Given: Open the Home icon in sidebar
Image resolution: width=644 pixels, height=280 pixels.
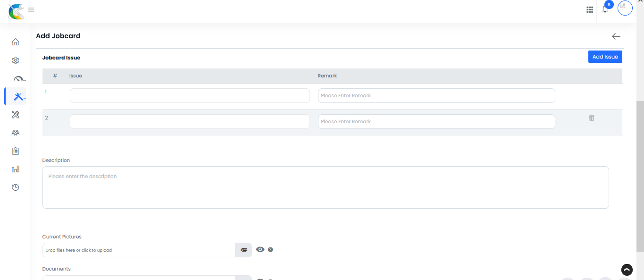Looking at the screenshot, I should point(16,42).
